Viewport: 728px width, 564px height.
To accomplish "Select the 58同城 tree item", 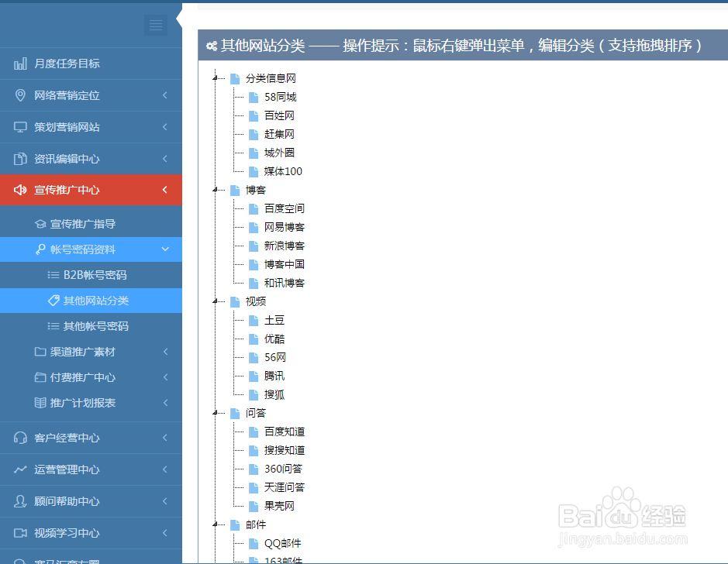I will click(x=280, y=97).
